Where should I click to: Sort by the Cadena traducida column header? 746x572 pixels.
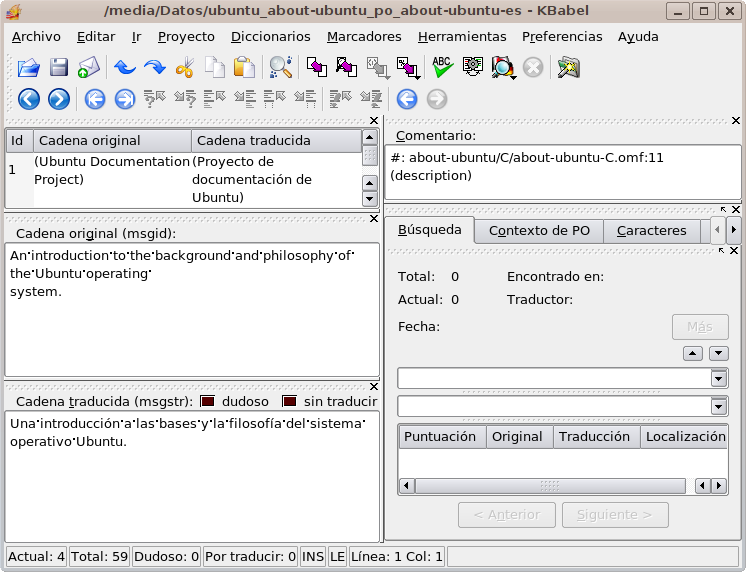276,140
